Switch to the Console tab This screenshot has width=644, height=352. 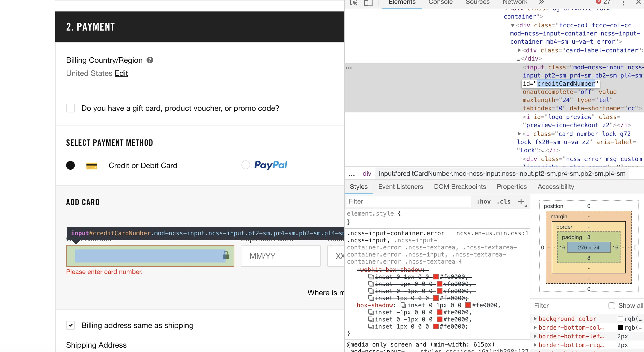pyautogui.click(x=440, y=2)
